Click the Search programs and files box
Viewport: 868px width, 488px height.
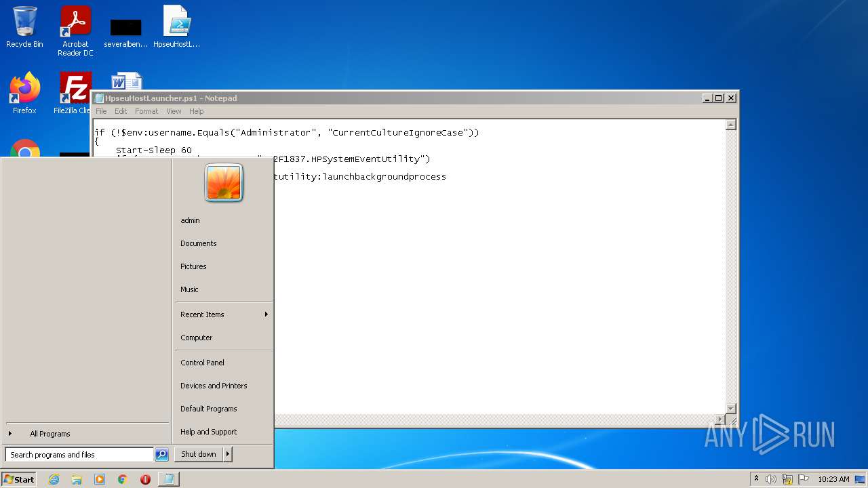(79, 455)
